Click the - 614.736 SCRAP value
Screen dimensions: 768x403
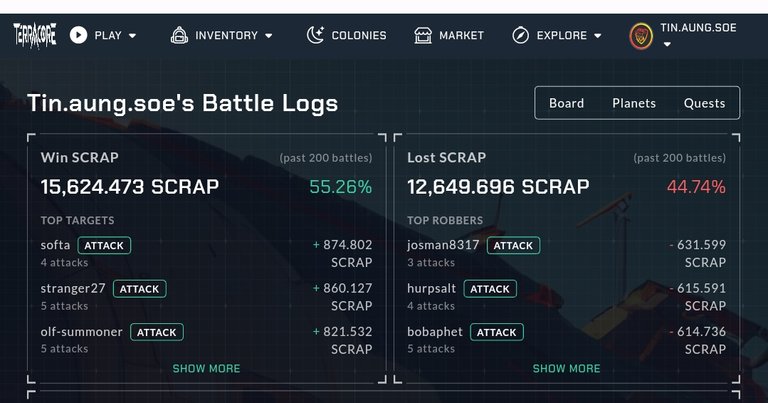coord(697,340)
